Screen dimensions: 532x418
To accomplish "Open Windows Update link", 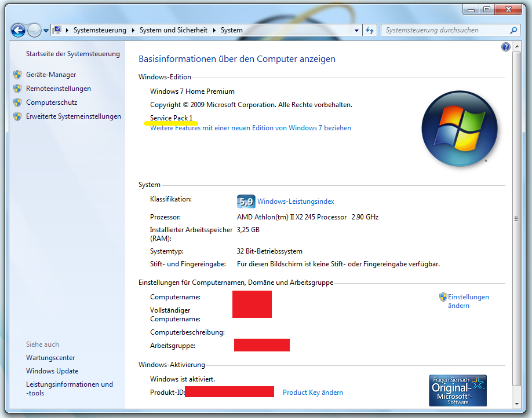I will click(x=52, y=371).
